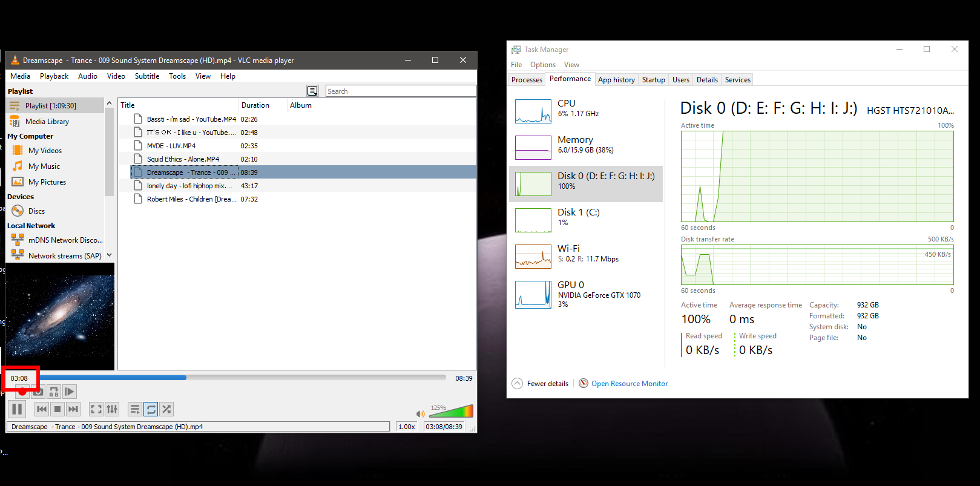Open the Task Manager View menu
Viewport: 980px width, 486px height.
click(571, 65)
